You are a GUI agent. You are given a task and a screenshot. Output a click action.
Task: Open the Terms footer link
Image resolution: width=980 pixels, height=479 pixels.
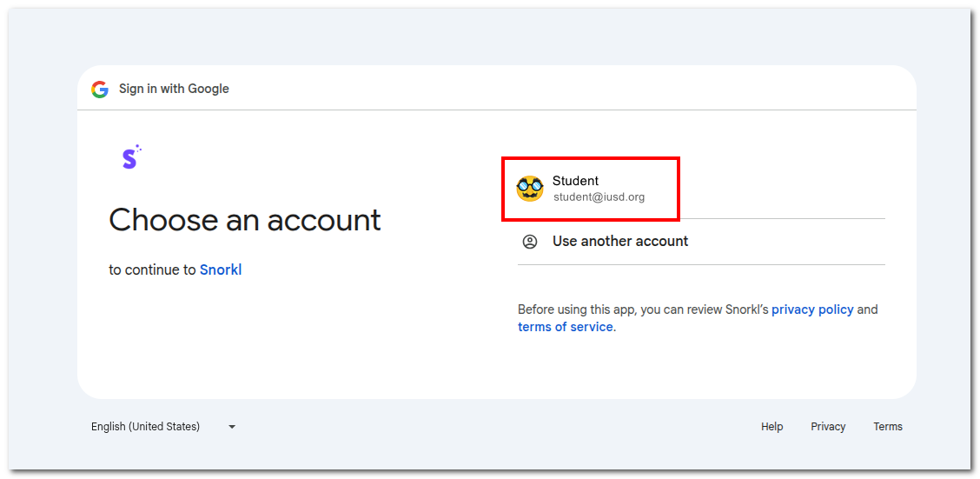pyautogui.click(x=888, y=427)
